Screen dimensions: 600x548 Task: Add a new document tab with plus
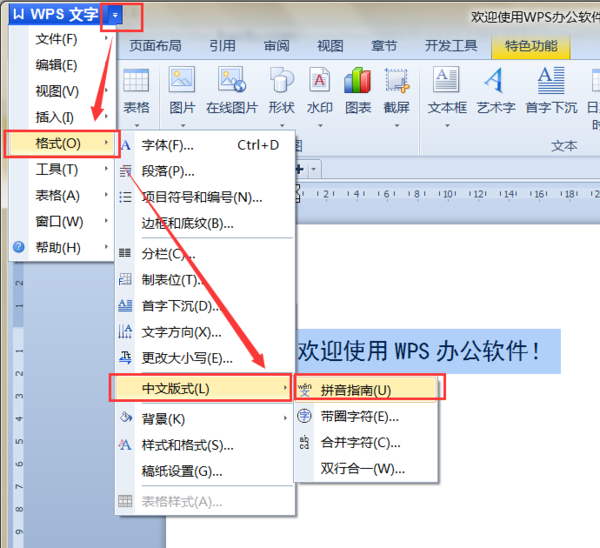(300, 169)
